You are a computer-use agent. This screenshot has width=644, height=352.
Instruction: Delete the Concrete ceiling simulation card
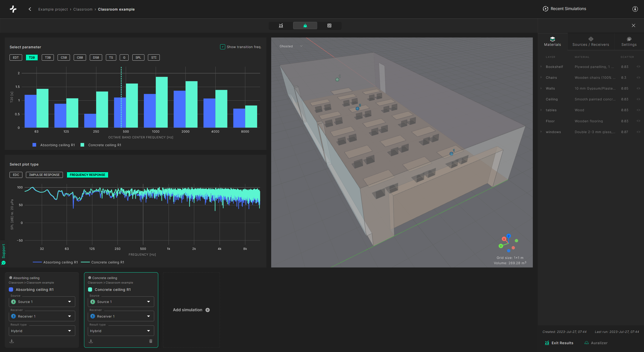click(151, 341)
